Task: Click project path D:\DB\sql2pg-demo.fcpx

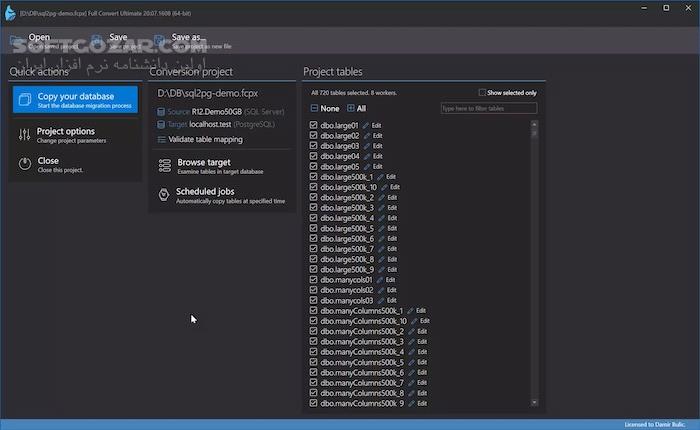Action: [208, 93]
